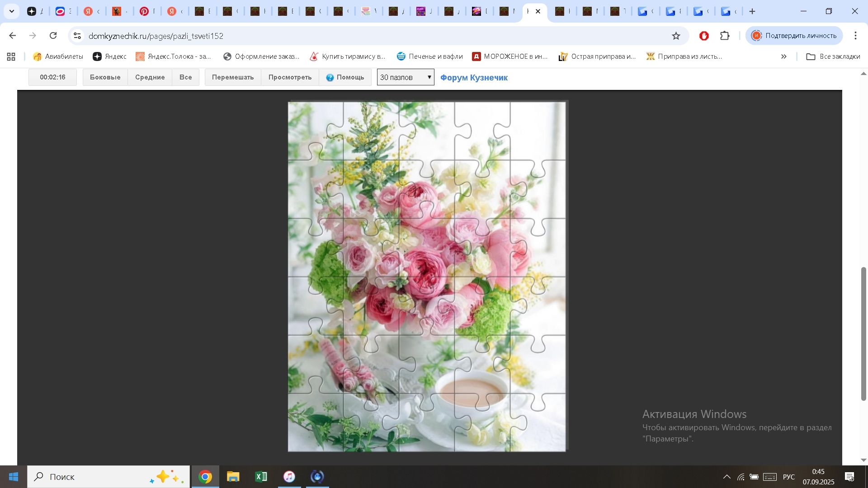Viewport: 868px width, 488px height.
Task: Open the Extensions puzzle-piece menu
Action: click(x=725, y=36)
